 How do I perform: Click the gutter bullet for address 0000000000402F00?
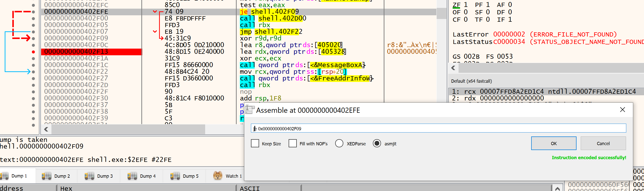click(x=33, y=18)
